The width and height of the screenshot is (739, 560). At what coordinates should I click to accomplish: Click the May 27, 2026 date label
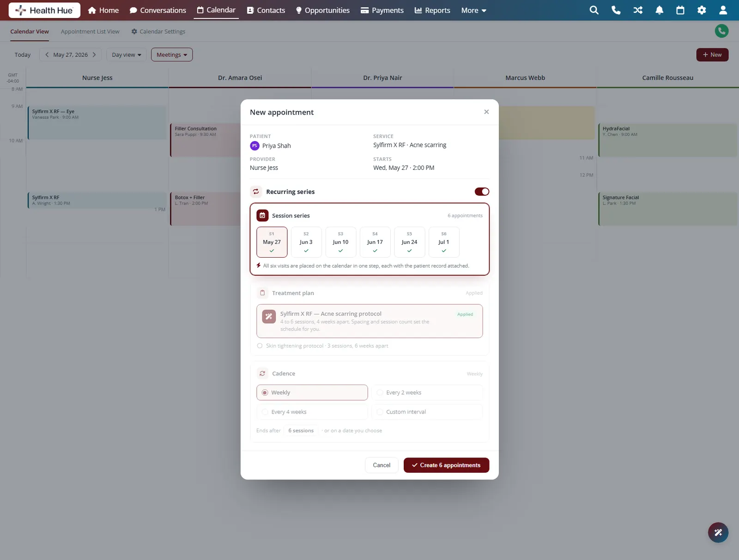tap(70, 54)
